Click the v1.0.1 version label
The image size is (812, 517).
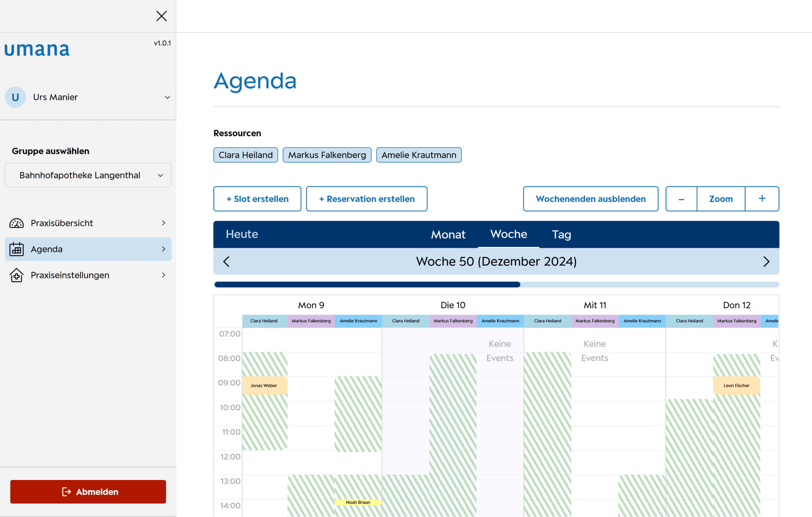point(162,43)
